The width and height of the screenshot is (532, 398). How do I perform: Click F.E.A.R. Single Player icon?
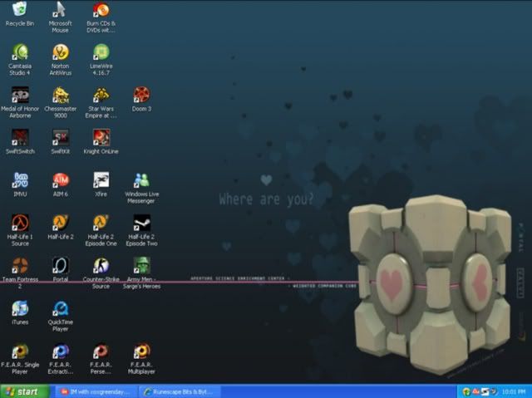(20, 351)
